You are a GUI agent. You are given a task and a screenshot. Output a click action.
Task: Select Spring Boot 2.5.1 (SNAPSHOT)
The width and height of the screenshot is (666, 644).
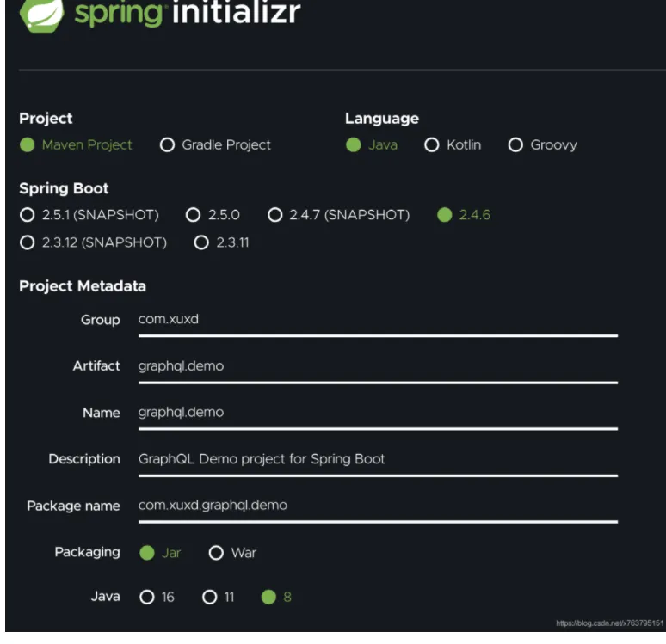pyautogui.click(x=28, y=215)
